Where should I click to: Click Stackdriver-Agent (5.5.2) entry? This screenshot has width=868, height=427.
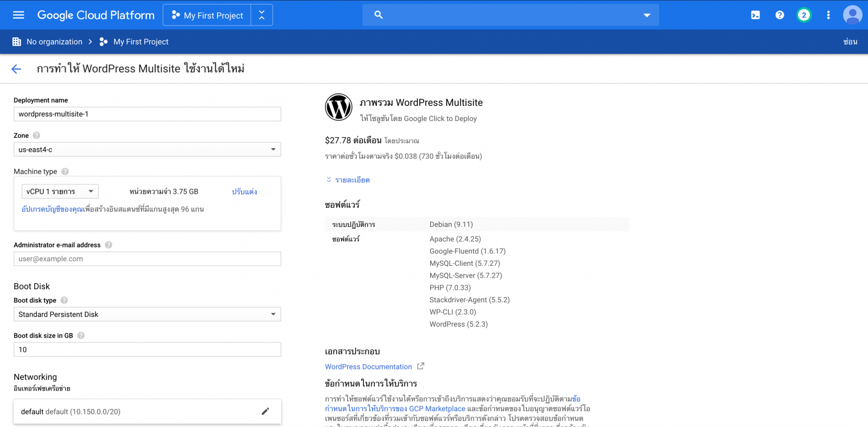coord(470,300)
